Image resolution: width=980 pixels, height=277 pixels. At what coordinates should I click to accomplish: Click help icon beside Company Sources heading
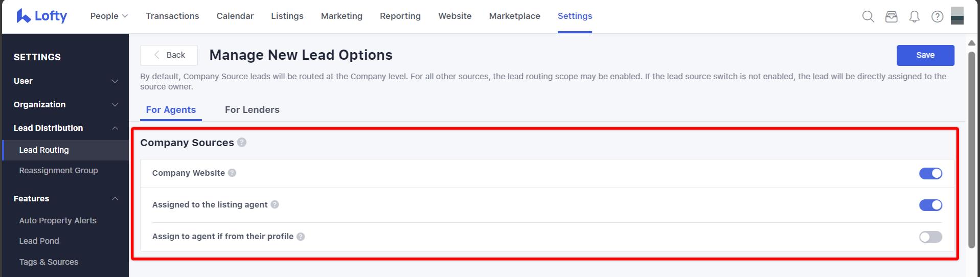[x=242, y=143]
